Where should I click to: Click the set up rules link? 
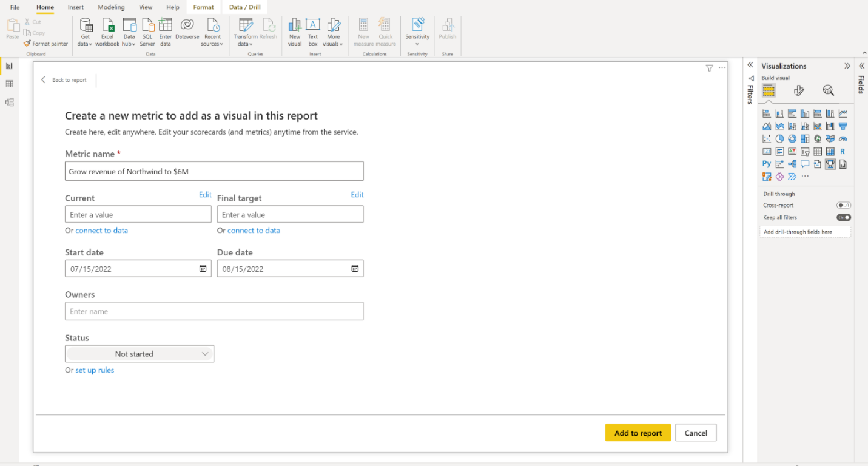95,370
